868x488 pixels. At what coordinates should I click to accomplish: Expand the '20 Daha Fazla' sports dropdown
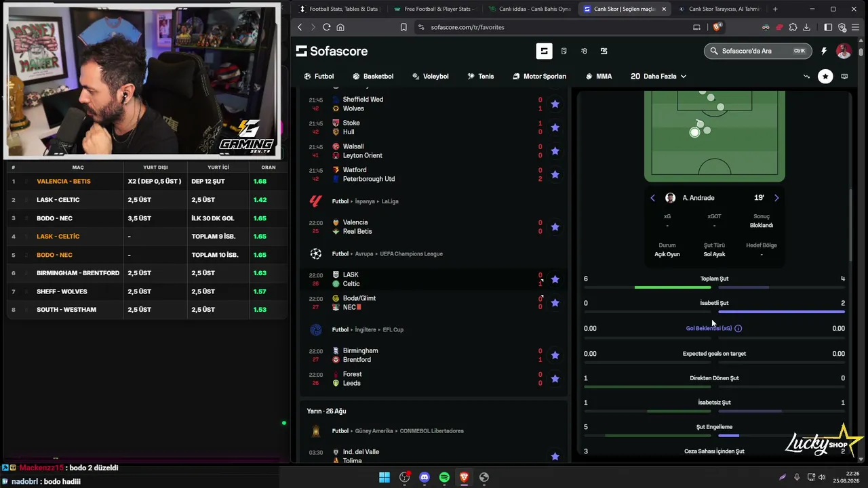[658, 77]
